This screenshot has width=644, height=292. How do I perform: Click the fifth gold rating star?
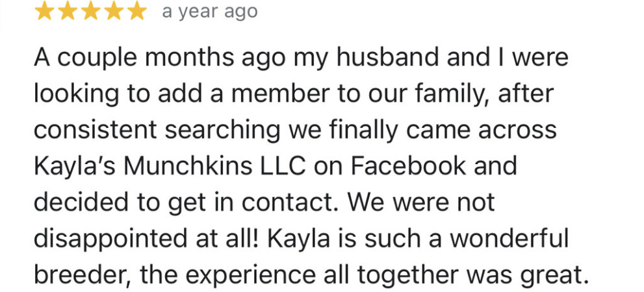click(x=136, y=11)
